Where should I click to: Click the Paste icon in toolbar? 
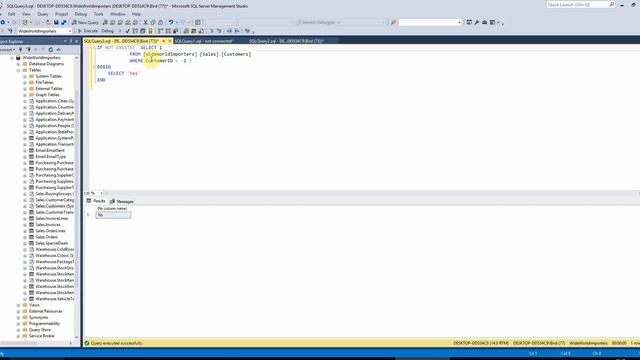(161, 22)
